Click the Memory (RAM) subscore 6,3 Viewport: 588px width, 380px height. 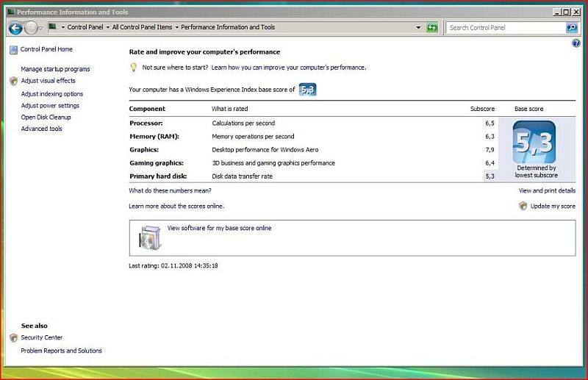pyautogui.click(x=490, y=137)
